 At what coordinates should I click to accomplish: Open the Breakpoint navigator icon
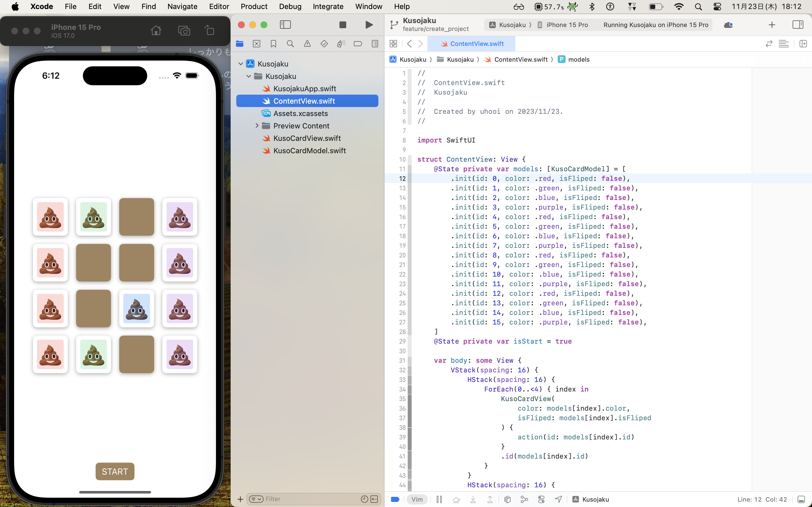[358, 44]
